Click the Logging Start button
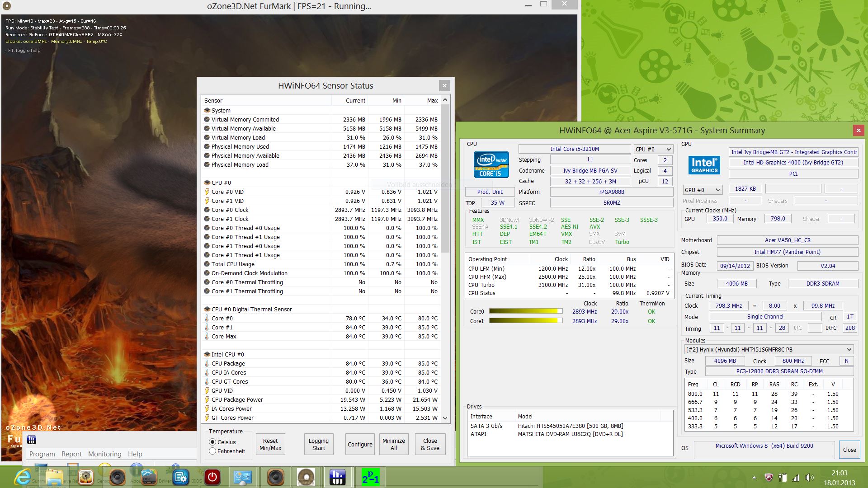 point(319,444)
